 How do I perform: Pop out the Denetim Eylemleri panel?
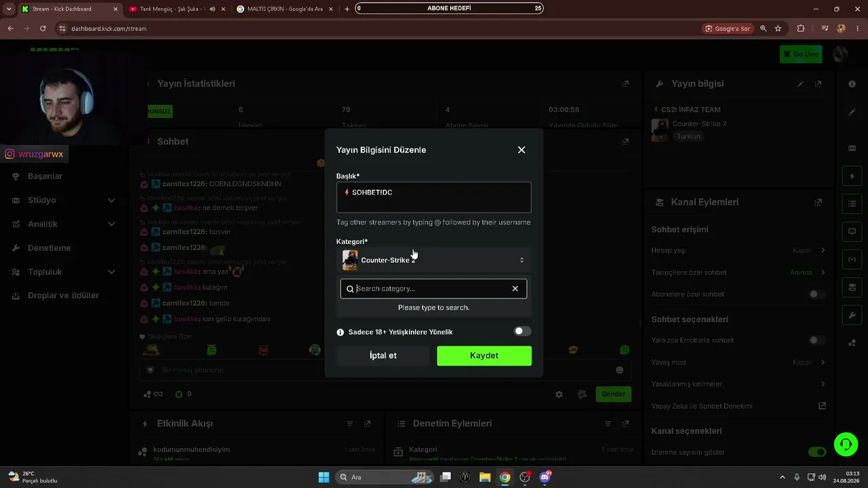pyautogui.click(x=625, y=424)
